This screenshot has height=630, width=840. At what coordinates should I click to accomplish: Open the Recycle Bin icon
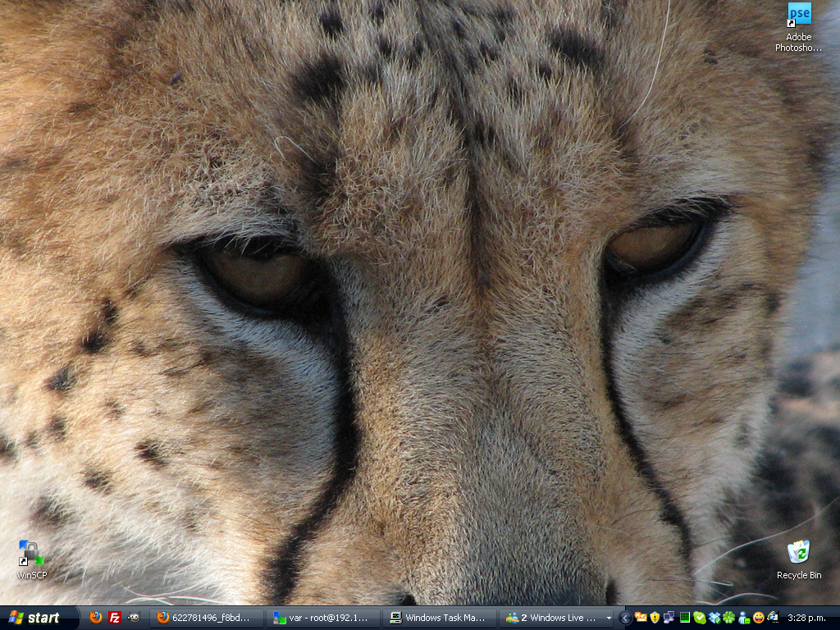tap(798, 559)
